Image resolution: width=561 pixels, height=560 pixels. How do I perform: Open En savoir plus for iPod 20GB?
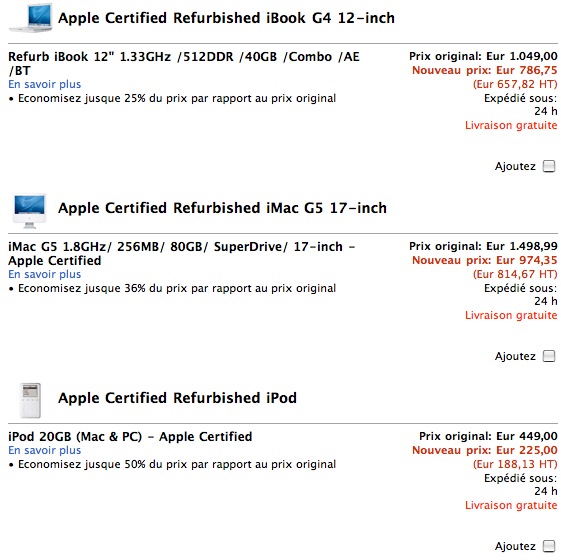[x=45, y=450]
